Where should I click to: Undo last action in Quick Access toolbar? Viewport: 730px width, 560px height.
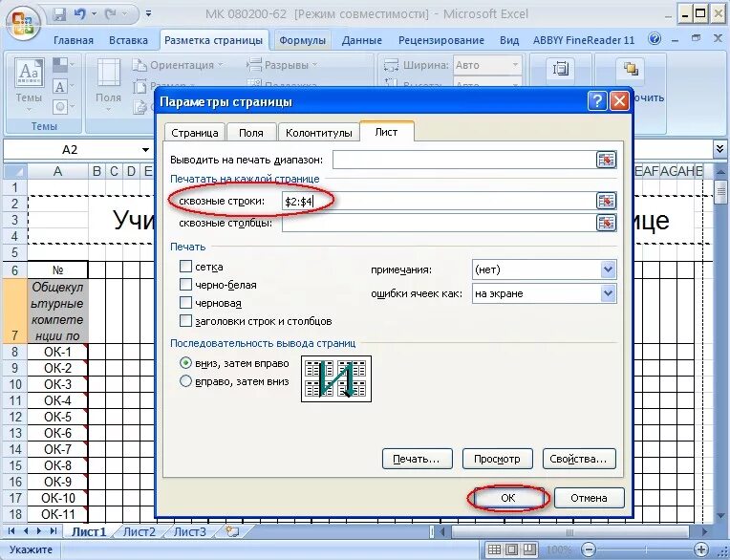click(x=79, y=14)
